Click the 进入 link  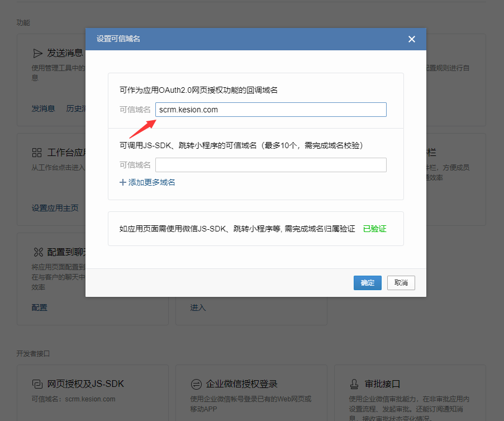(x=198, y=308)
